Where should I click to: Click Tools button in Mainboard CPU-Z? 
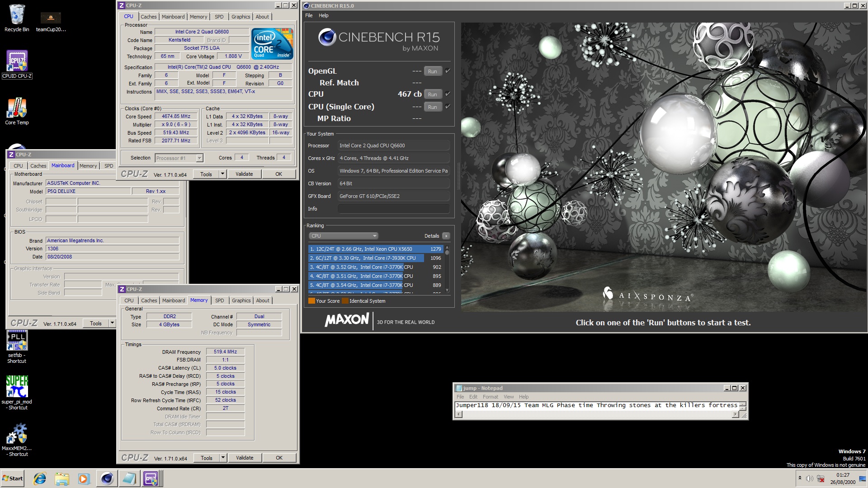pyautogui.click(x=96, y=323)
